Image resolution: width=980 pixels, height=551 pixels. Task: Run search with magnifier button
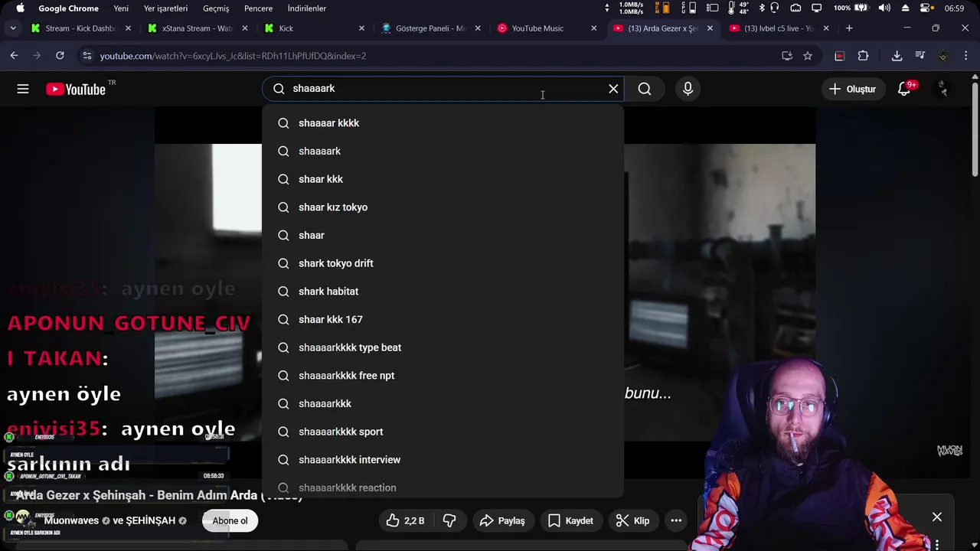click(x=645, y=89)
